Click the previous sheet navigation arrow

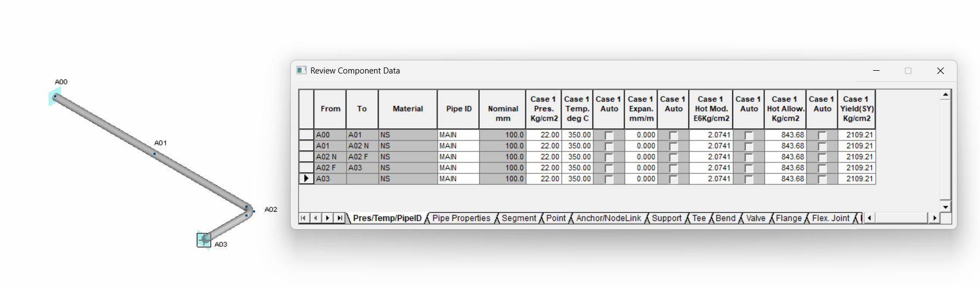[x=315, y=218]
